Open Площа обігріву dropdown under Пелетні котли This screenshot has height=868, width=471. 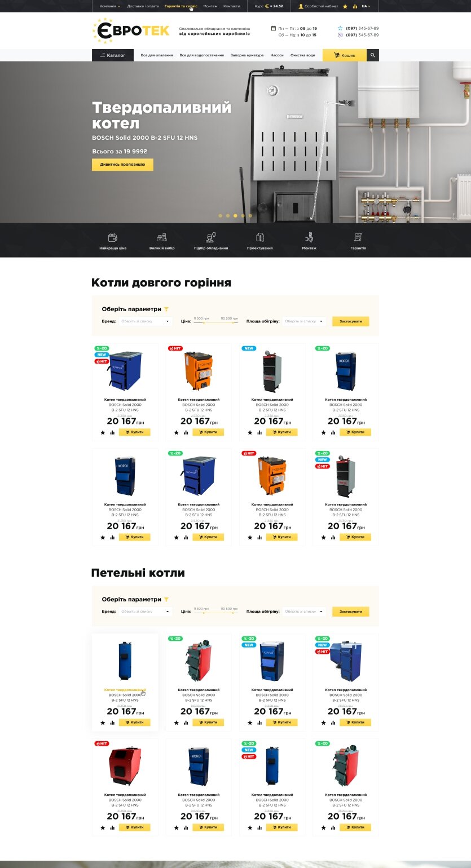pos(304,612)
